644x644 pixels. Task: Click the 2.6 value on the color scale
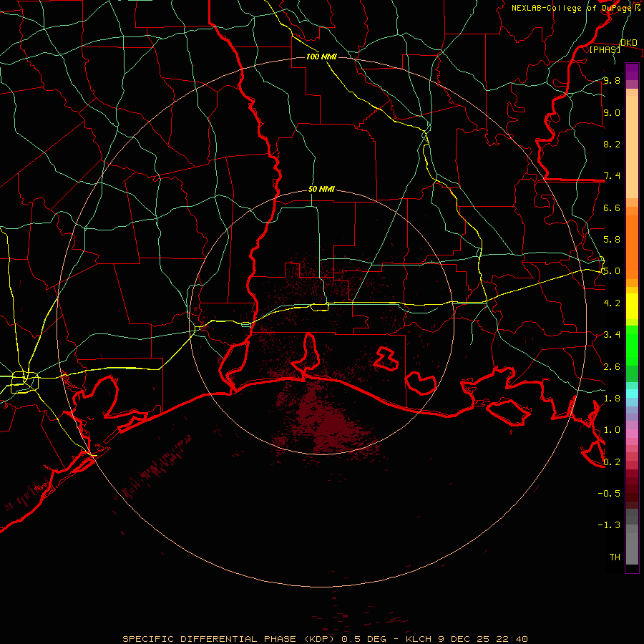(612, 367)
